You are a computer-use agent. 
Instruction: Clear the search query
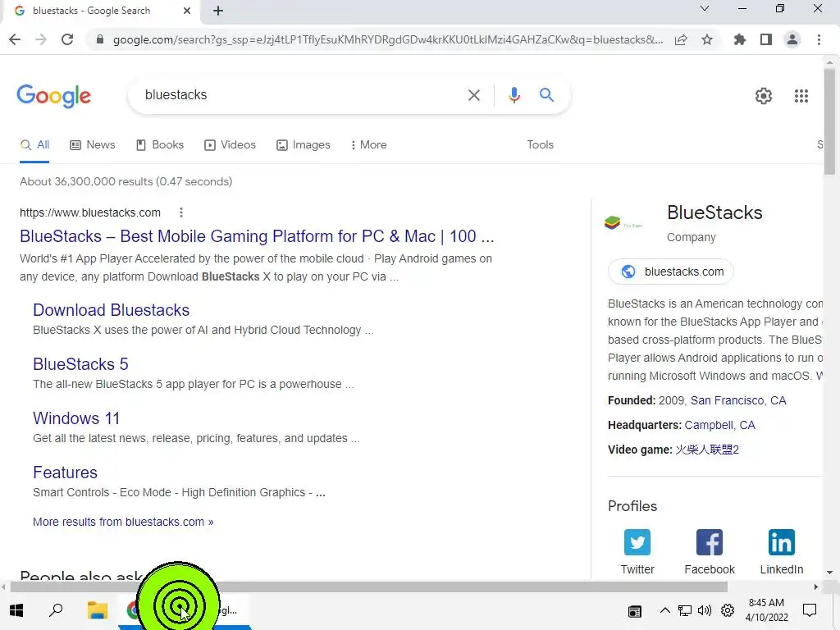pyautogui.click(x=473, y=95)
